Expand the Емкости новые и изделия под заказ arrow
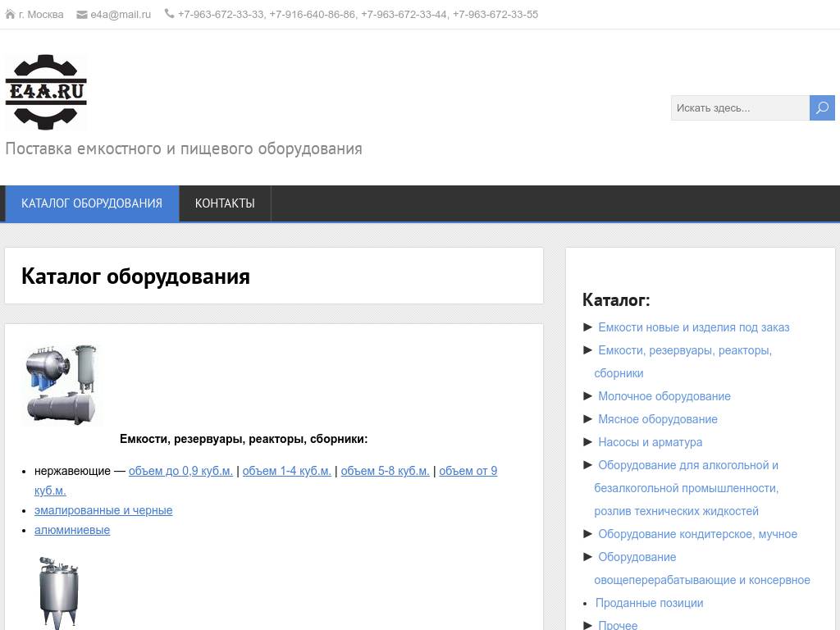 click(587, 326)
